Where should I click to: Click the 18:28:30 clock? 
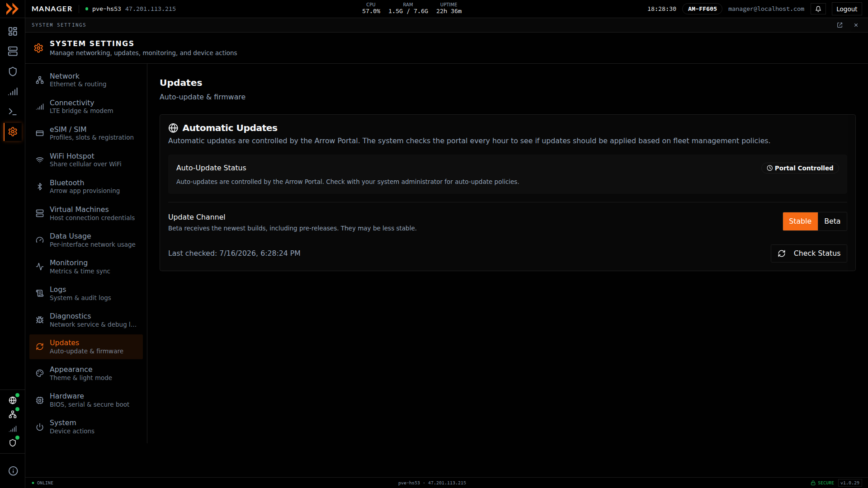[662, 9]
